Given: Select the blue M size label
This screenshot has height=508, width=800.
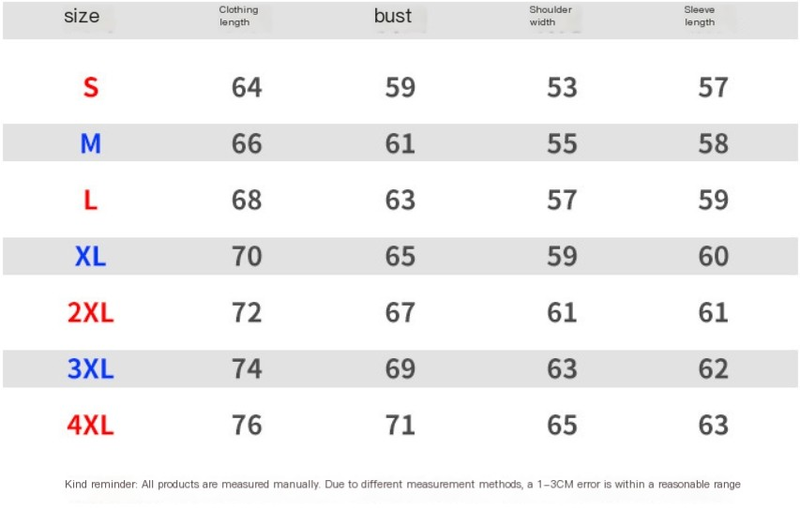Looking at the screenshot, I should [x=90, y=144].
